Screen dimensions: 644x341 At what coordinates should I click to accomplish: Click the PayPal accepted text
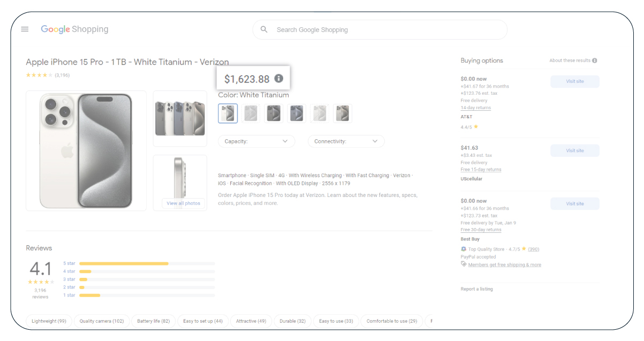click(x=478, y=257)
